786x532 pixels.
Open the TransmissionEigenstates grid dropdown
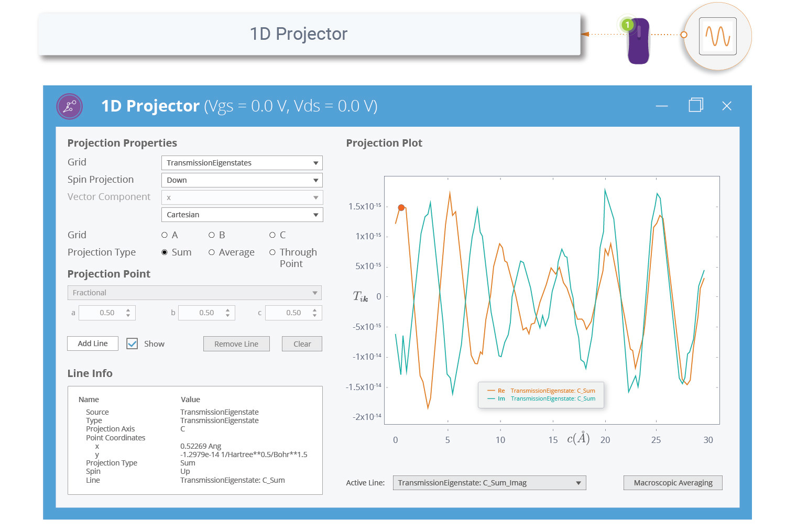[x=242, y=163]
